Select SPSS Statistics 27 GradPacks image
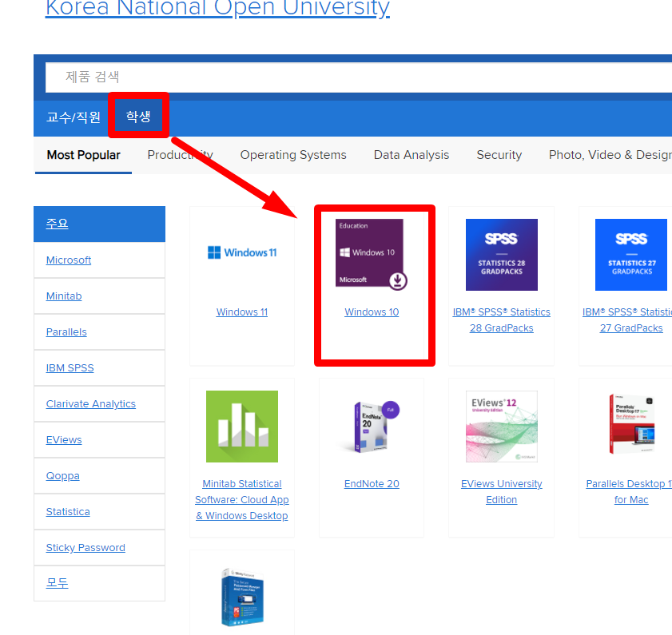The height and width of the screenshot is (635, 672). point(631,255)
